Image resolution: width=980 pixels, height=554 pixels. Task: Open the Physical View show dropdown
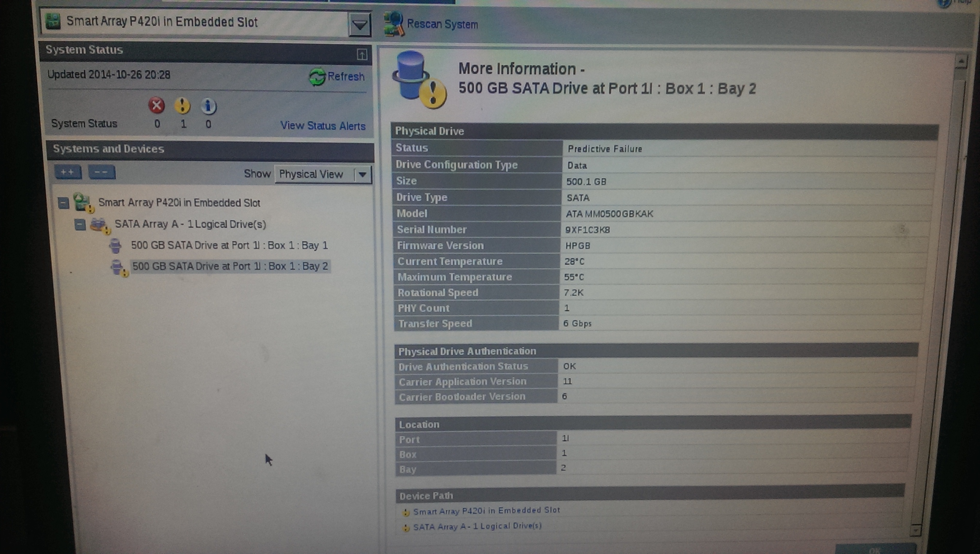point(323,174)
